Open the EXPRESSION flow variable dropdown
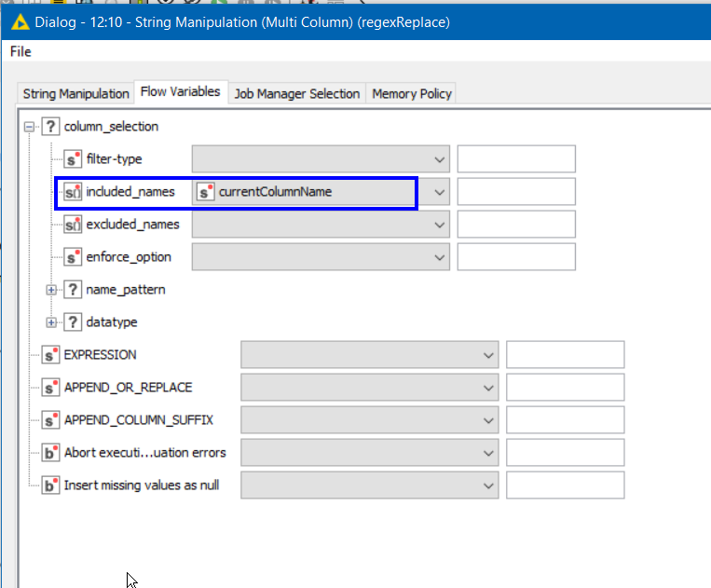The height and width of the screenshot is (588, 711). pyautogui.click(x=488, y=355)
